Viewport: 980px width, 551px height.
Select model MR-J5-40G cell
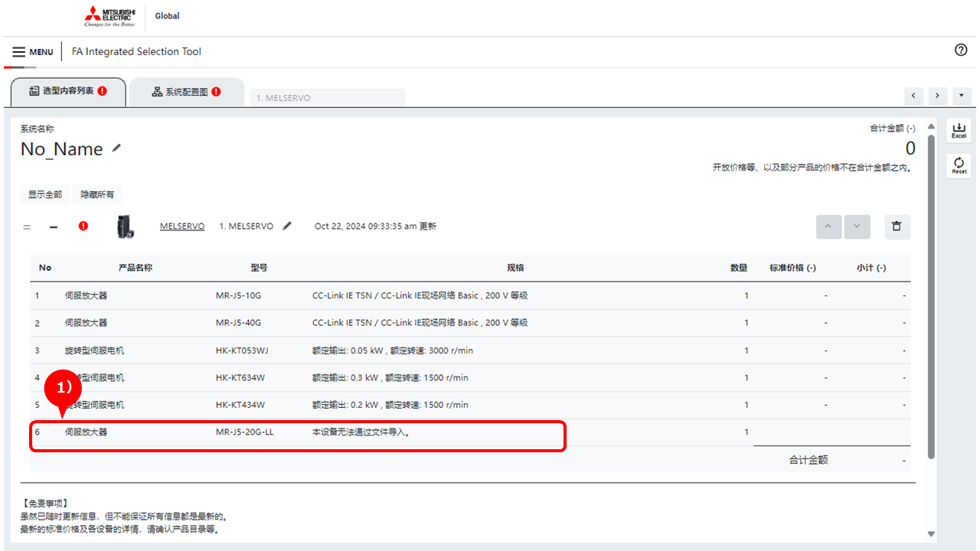click(239, 323)
